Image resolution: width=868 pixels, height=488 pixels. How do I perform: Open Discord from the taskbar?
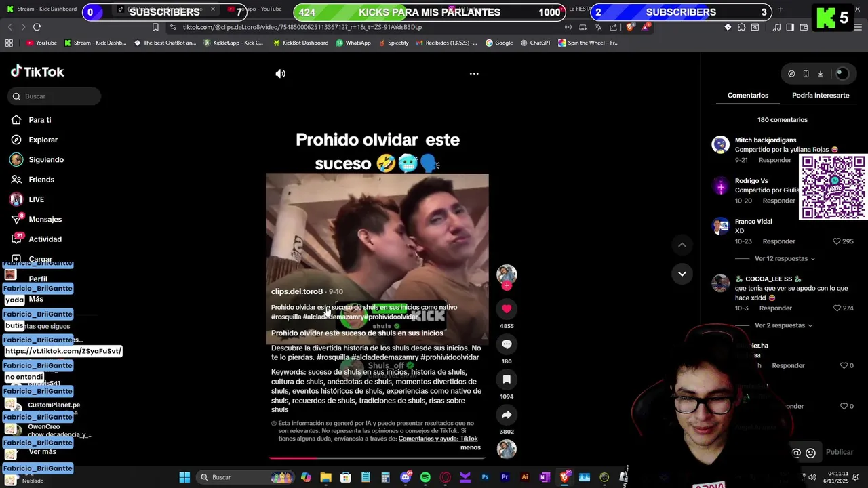(x=406, y=477)
